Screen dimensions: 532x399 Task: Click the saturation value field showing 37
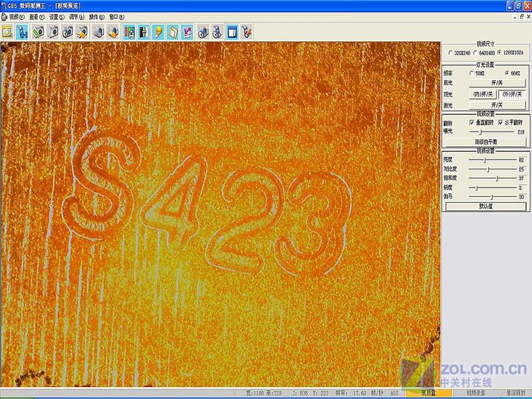tap(522, 178)
